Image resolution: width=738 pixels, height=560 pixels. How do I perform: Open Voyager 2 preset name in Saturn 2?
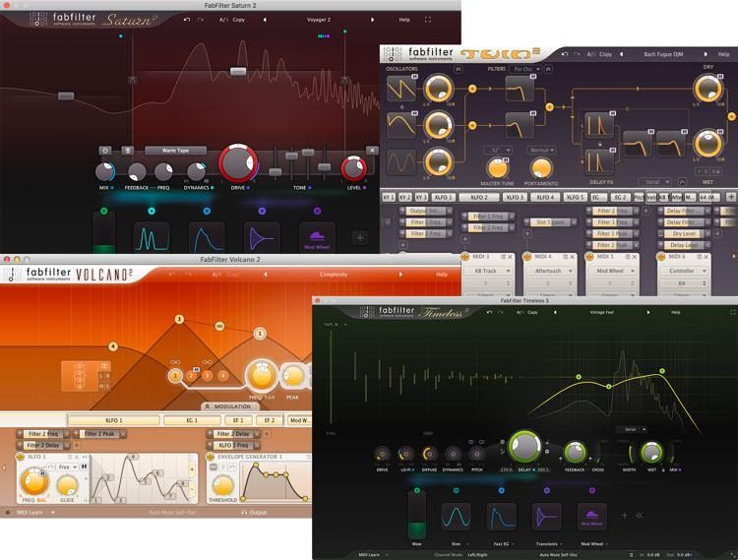[319, 20]
